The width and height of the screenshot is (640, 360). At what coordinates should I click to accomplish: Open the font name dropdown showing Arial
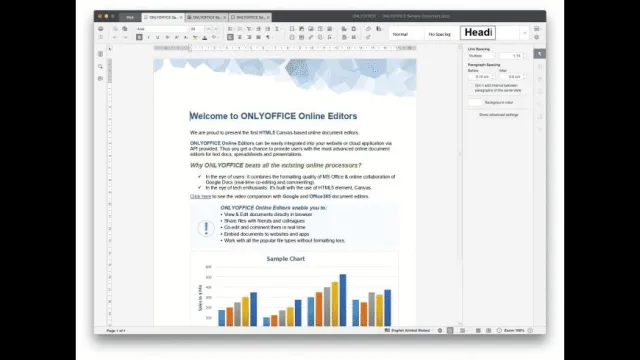[x=162, y=29]
